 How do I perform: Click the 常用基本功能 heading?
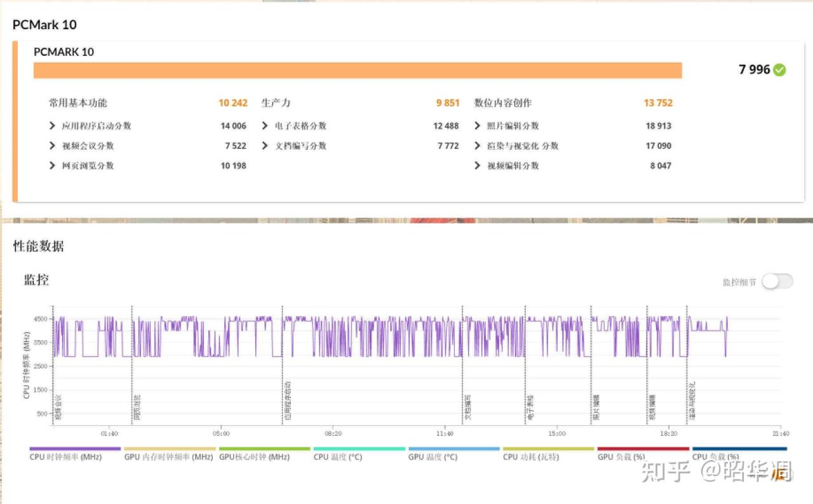[x=78, y=103]
